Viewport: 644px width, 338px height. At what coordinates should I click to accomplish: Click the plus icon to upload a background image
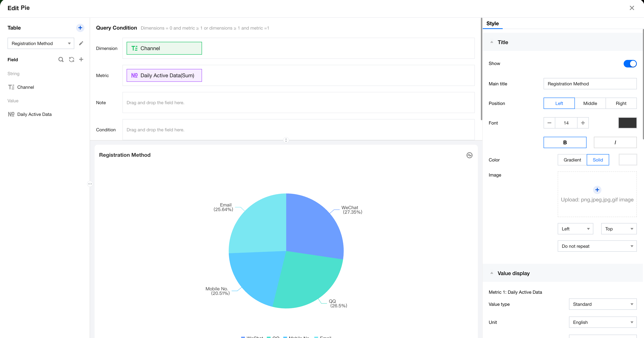tap(597, 190)
